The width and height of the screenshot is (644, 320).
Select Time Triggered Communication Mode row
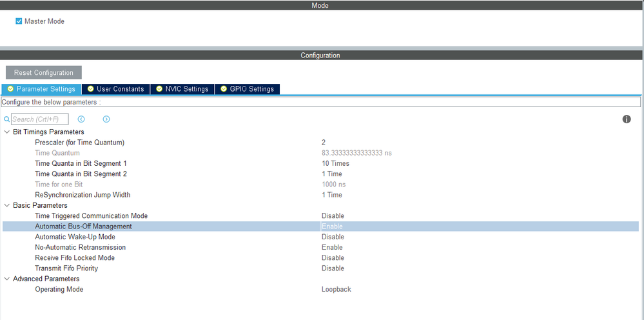pos(320,215)
